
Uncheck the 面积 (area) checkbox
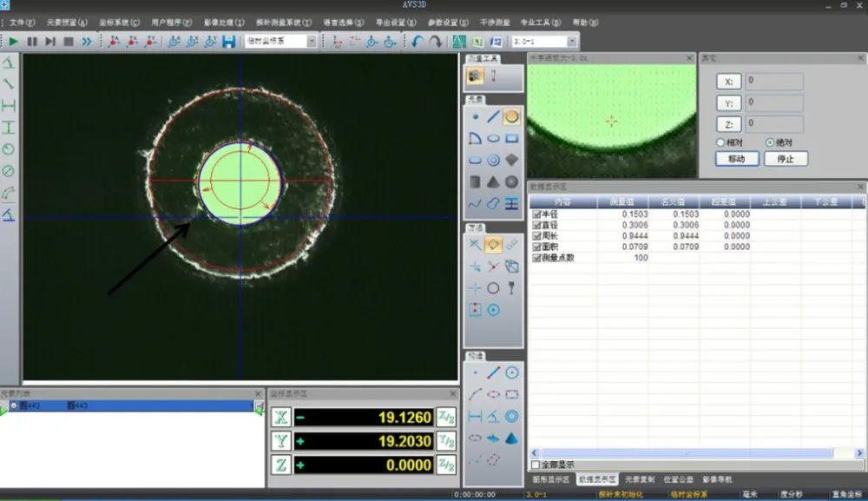(536, 247)
